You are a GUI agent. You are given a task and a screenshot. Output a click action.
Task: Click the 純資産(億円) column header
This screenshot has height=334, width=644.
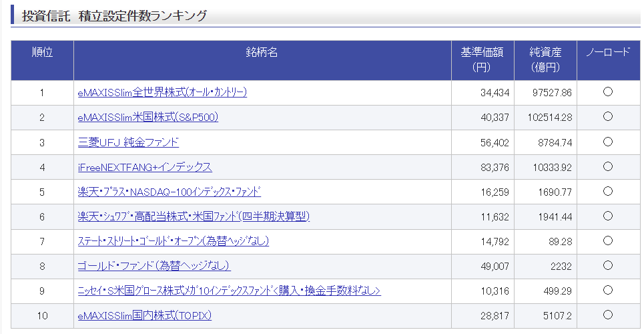[x=545, y=60]
